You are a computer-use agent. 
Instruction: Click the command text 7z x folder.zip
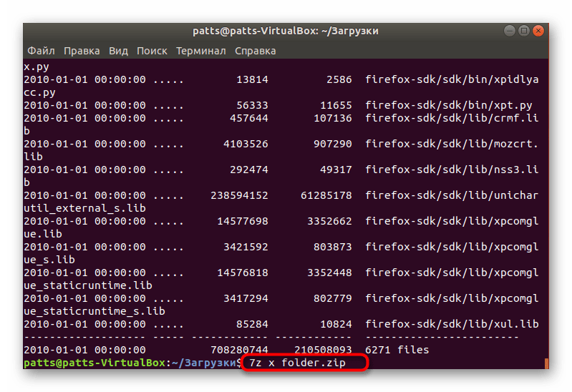[x=297, y=363]
